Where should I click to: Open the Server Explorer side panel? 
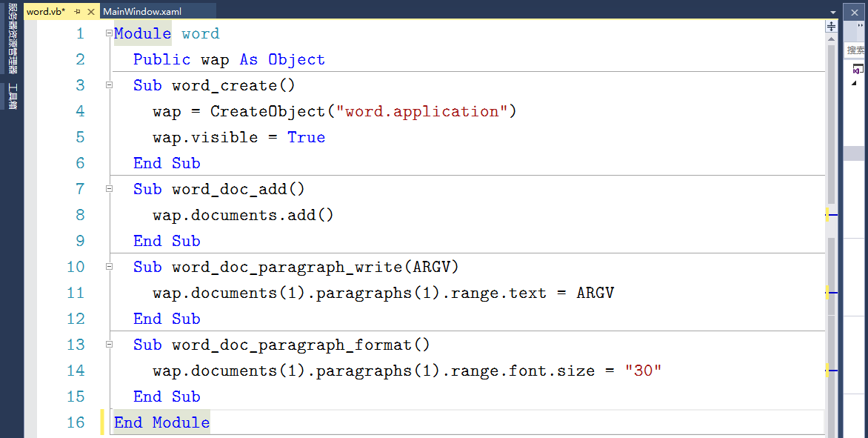click(x=13, y=42)
